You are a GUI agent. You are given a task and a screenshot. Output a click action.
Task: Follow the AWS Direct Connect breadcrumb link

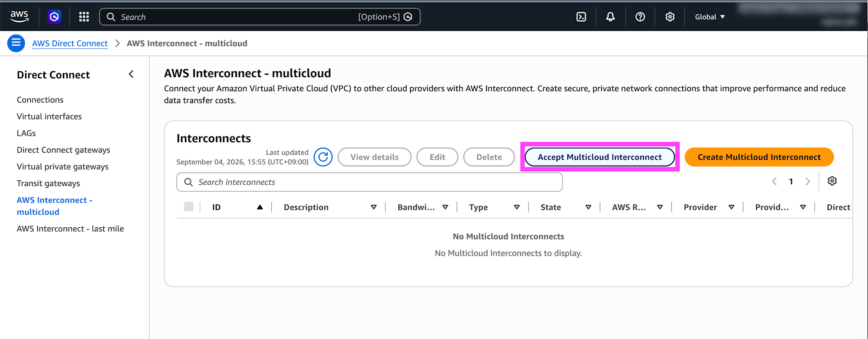point(70,43)
